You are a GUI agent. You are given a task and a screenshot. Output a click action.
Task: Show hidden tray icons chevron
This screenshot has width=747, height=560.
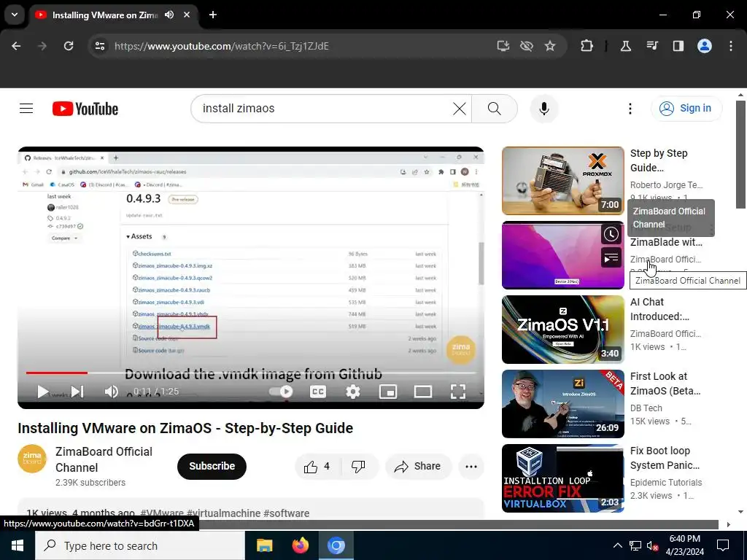click(x=617, y=545)
